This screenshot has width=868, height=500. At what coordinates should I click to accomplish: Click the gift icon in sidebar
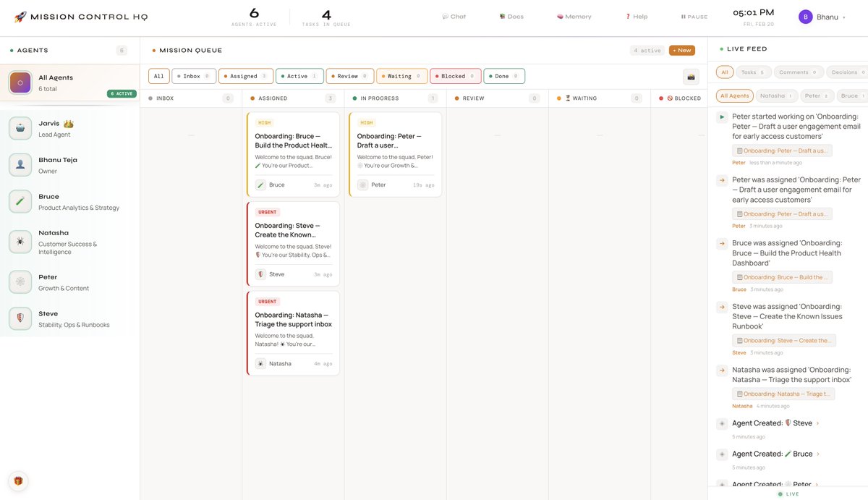(x=18, y=481)
